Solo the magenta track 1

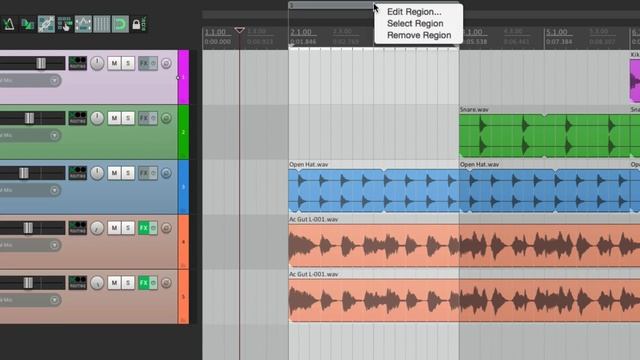(128, 63)
